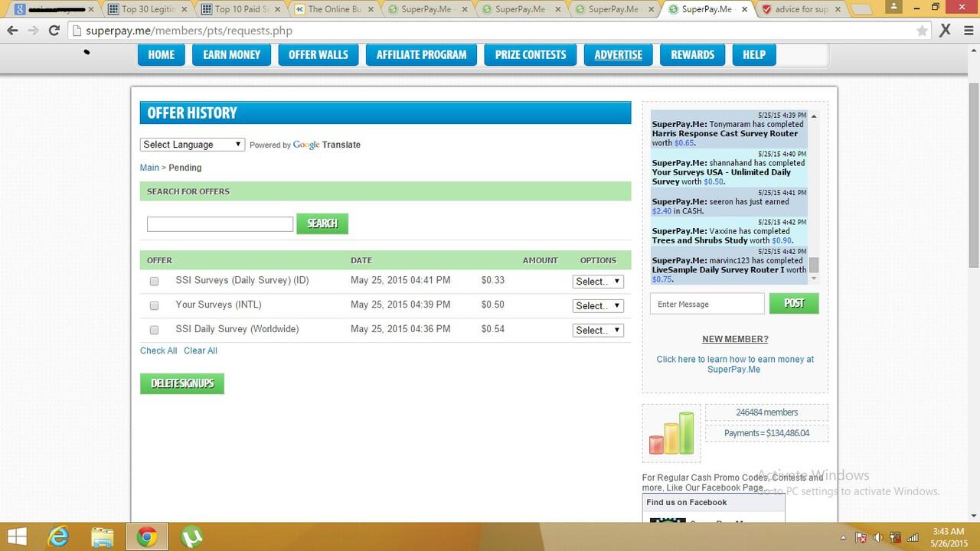980x551 pixels.
Task: Open the REWARDS menu
Action: tap(693, 54)
